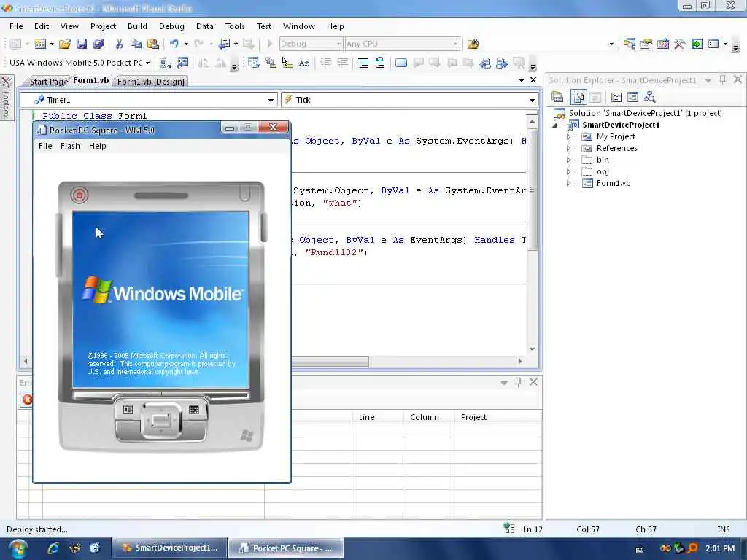Collapse the SmartDeviceProject1 project node
Image resolution: width=747 pixels, height=560 pixels.
coord(555,125)
